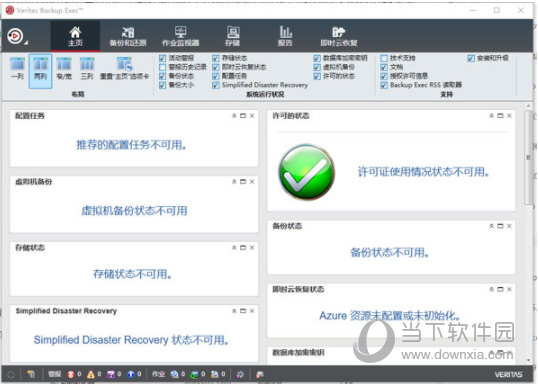The width and height of the screenshot is (538, 384).
Task: Switch to the 主页 tab
Action: pos(75,36)
